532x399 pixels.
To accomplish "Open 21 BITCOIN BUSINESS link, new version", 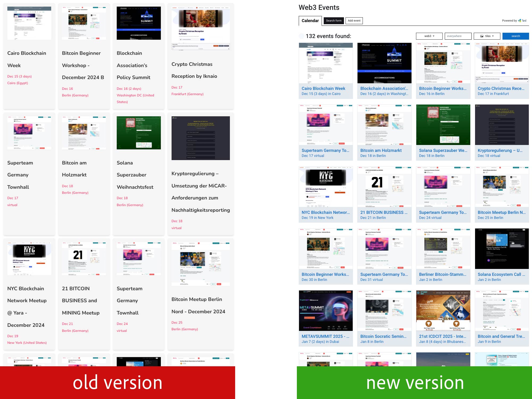I will pos(384,212).
